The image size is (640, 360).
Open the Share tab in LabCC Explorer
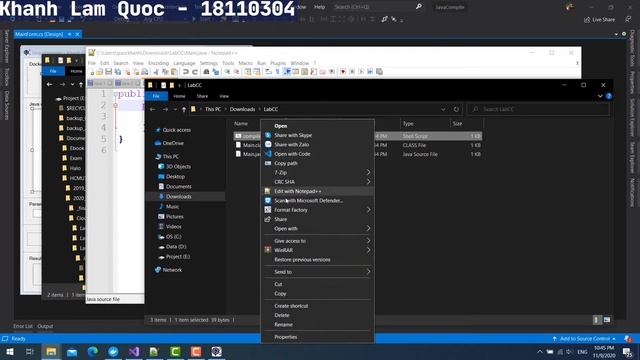202,96
